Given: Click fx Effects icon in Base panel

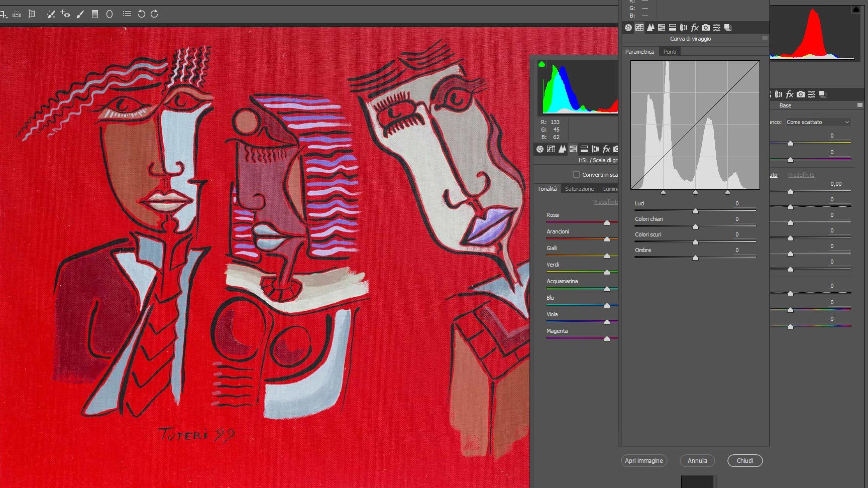Looking at the screenshot, I should click(790, 94).
